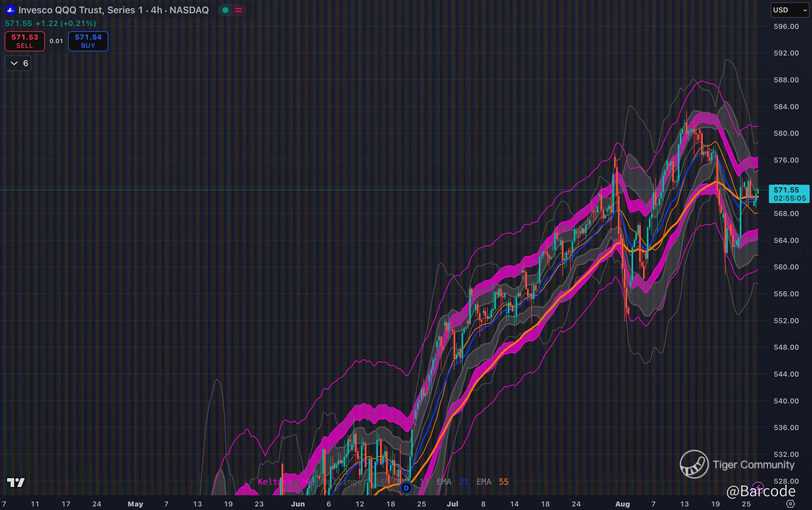
Task: Click the Jul label on time axis
Action: [x=452, y=504]
